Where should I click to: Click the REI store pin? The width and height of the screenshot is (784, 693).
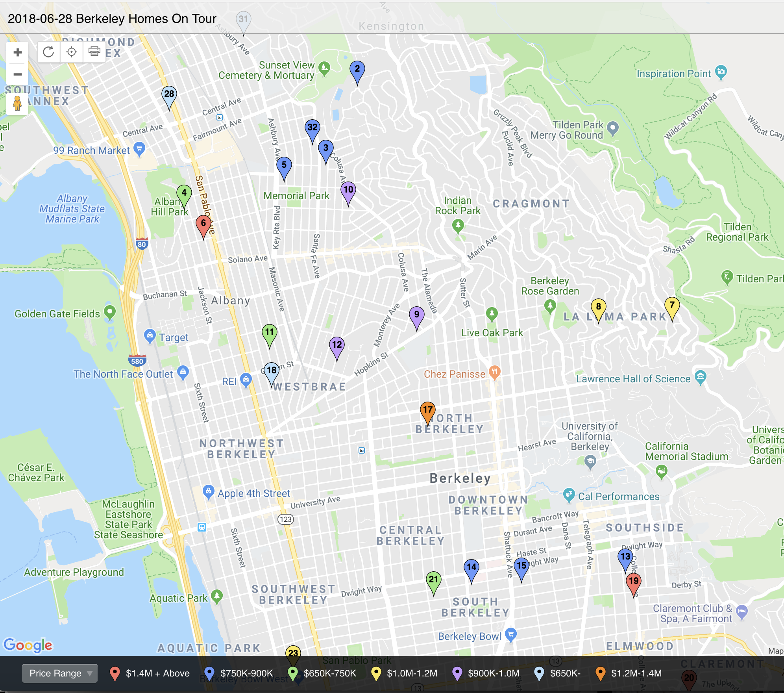(246, 380)
